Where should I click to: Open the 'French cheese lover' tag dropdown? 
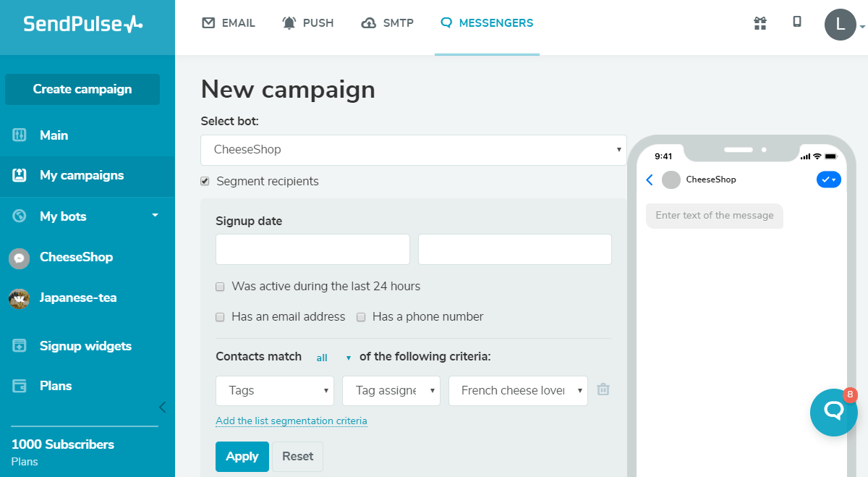(518, 390)
